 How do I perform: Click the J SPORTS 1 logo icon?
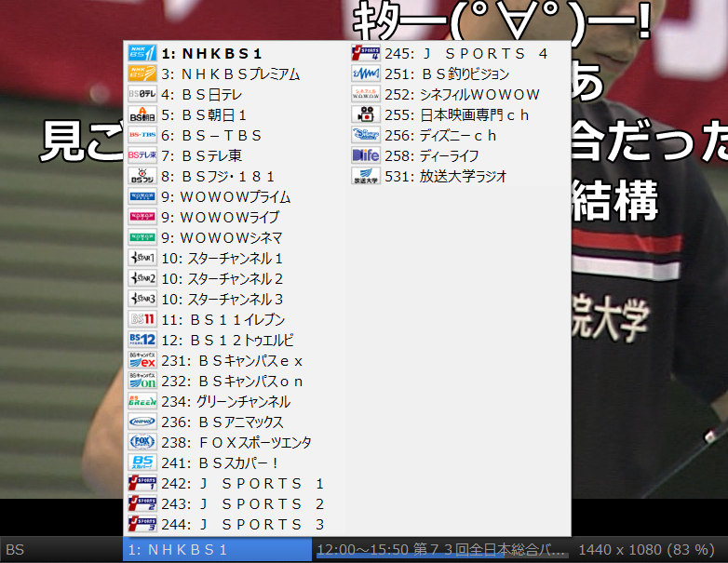click(x=142, y=483)
